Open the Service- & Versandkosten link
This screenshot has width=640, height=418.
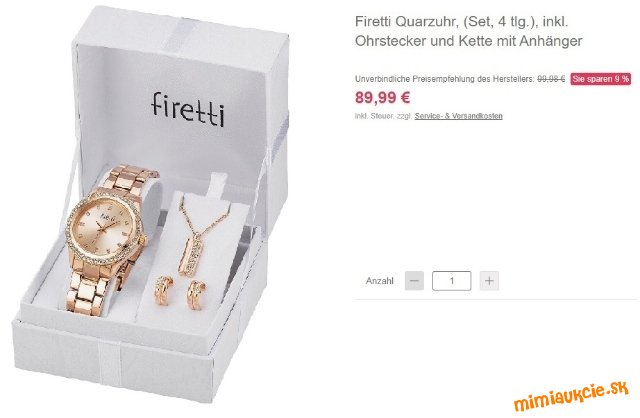coord(458,116)
